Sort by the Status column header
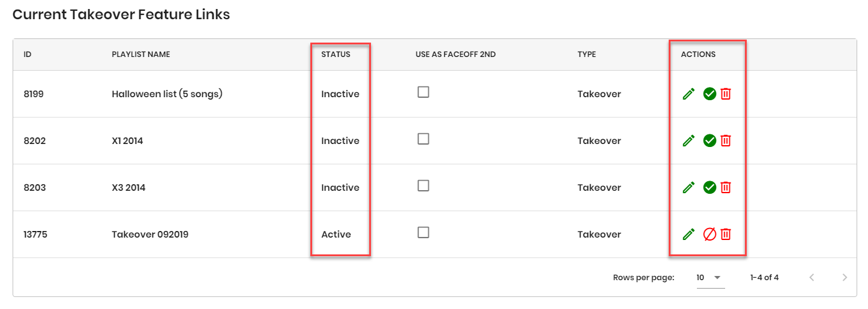 336,55
